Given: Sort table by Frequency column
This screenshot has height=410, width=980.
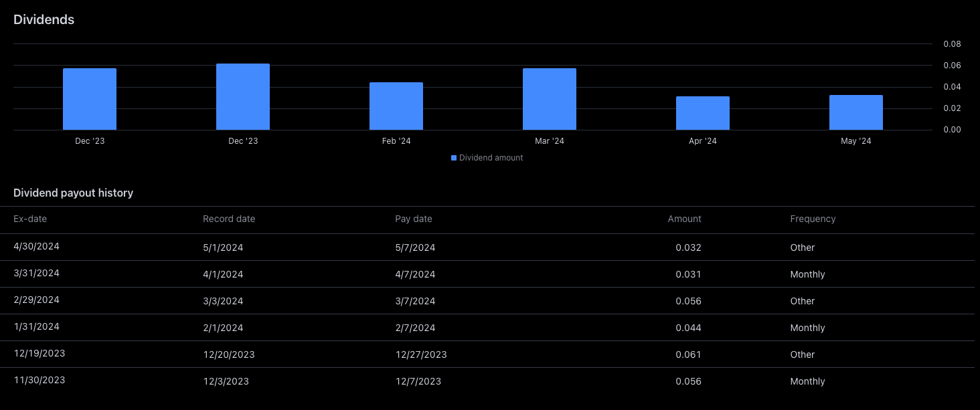Looking at the screenshot, I should point(813,219).
